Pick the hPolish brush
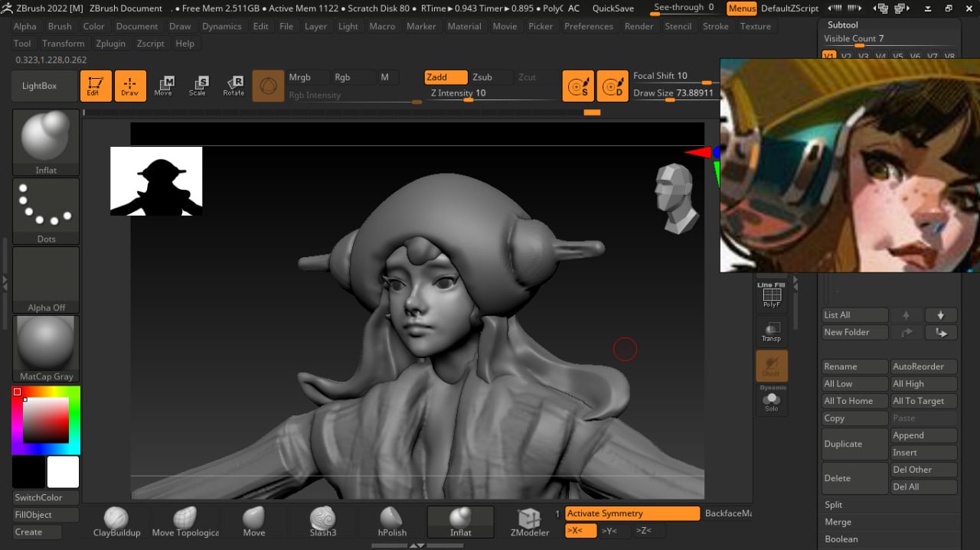Image resolution: width=980 pixels, height=550 pixels. point(390,521)
